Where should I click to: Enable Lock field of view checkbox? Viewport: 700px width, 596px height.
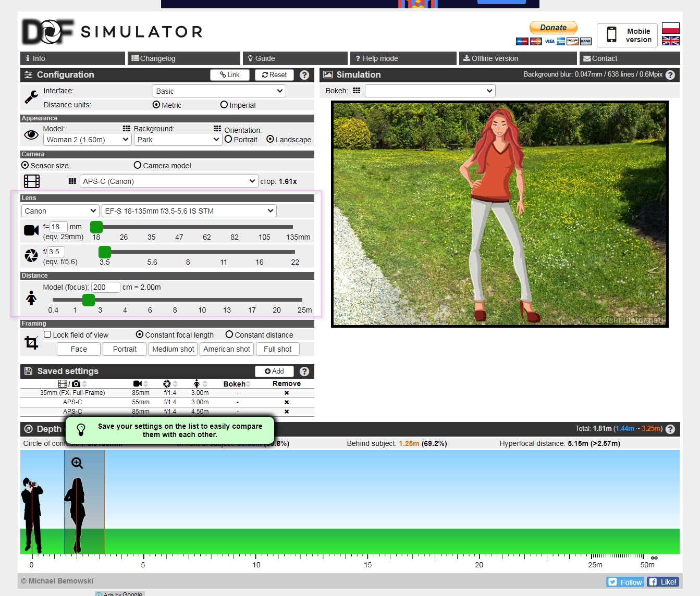coord(47,334)
